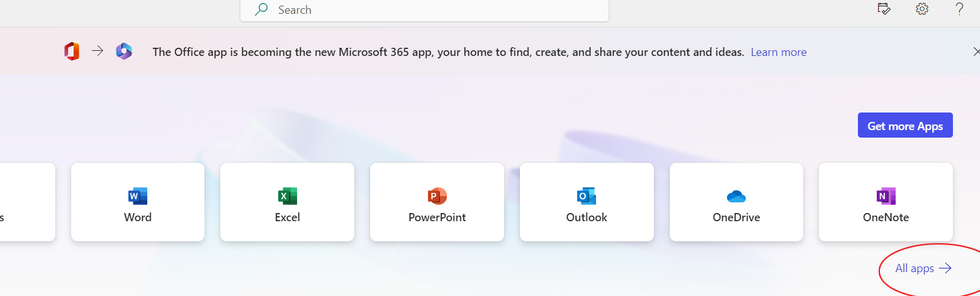Dismiss the Microsoft 365 announcement banner

point(975,52)
